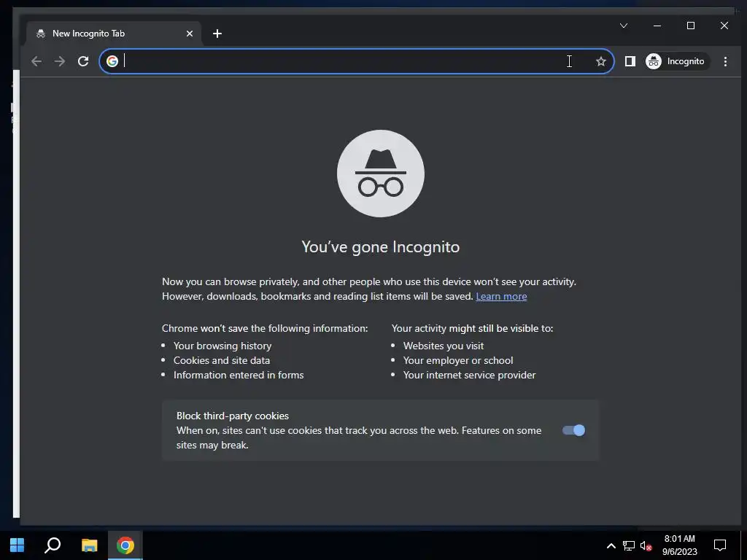Close the Chrome window
Image resolution: width=747 pixels, height=560 pixels.
coord(724,26)
